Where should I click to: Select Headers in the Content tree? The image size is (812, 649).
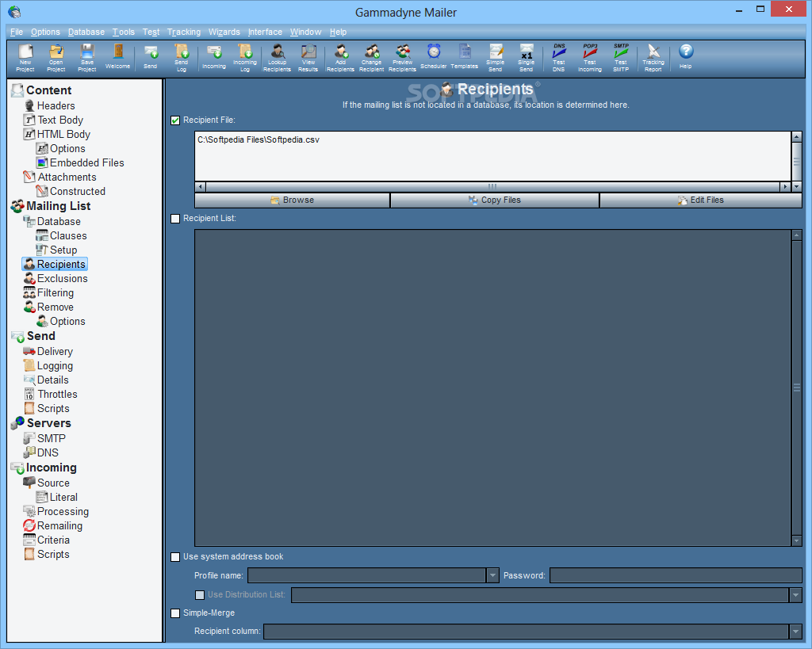(x=56, y=105)
